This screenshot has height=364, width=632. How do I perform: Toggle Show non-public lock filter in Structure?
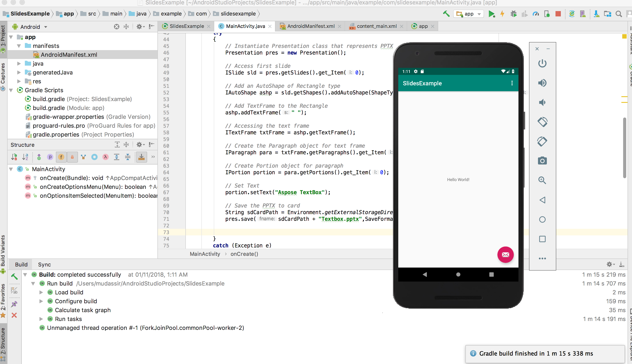click(72, 157)
